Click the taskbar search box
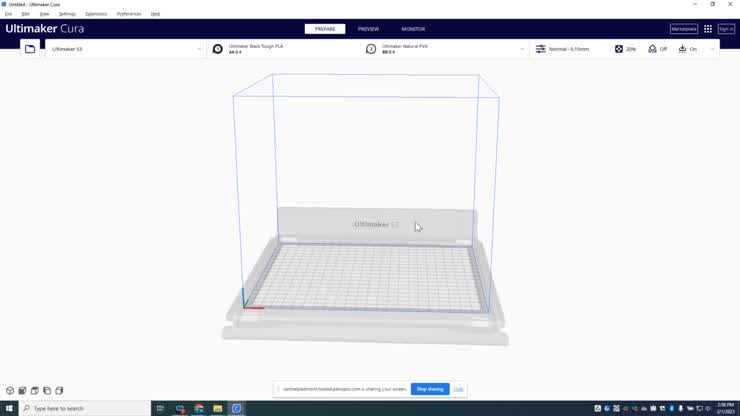740x416 pixels. [85, 408]
